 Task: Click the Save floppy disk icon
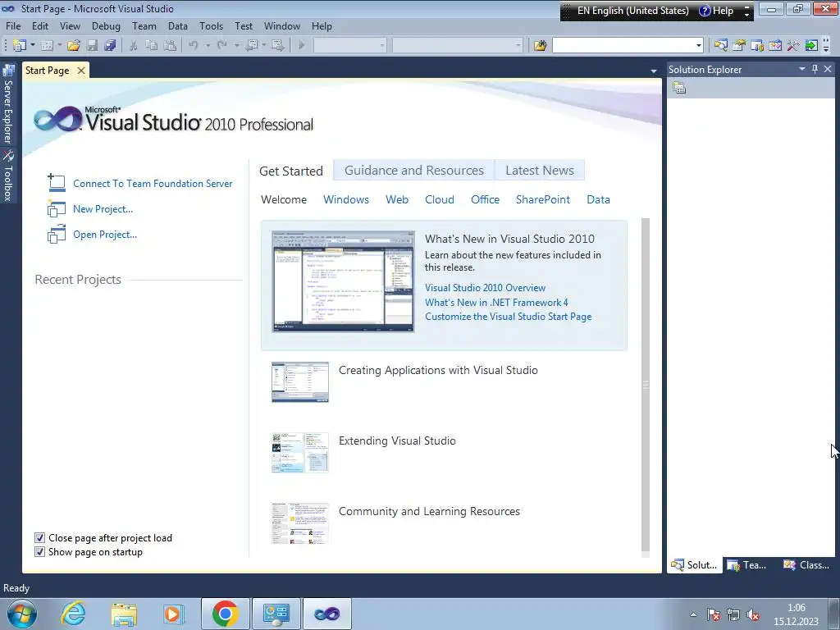tap(92, 46)
